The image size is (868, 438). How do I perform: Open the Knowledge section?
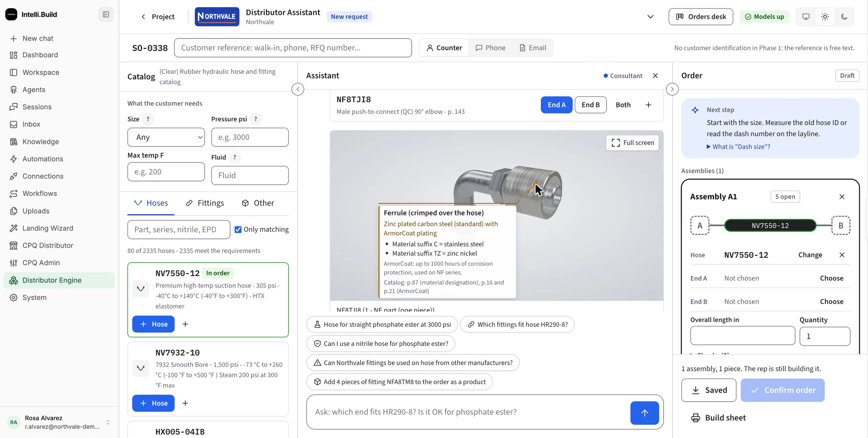pyautogui.click(x=41, y=142)
